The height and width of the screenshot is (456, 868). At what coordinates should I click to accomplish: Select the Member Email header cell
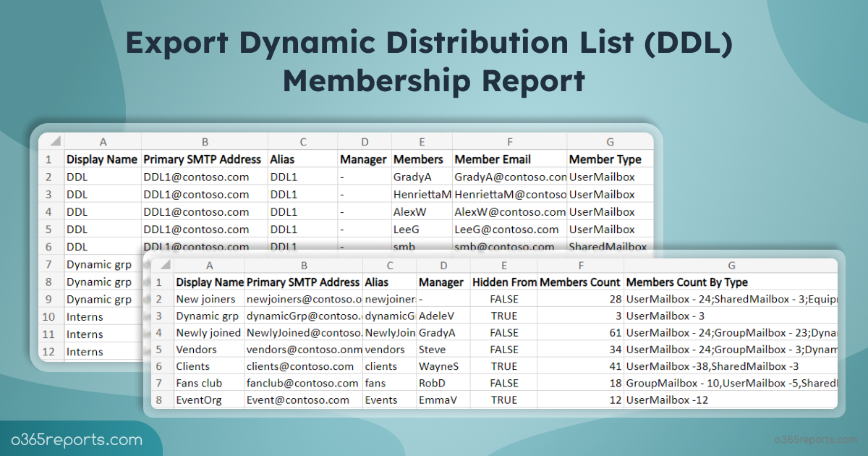pos(509,159)
